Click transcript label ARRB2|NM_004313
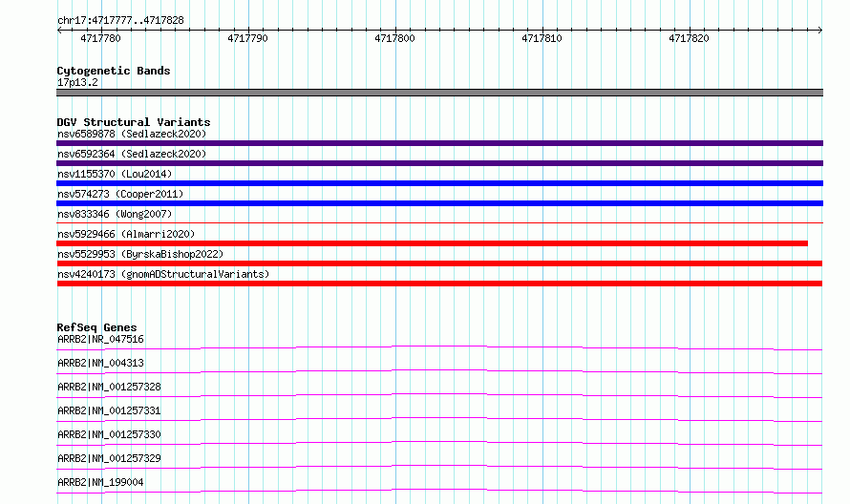The width and height of the screenshot is (850, 504). [100, 363]
